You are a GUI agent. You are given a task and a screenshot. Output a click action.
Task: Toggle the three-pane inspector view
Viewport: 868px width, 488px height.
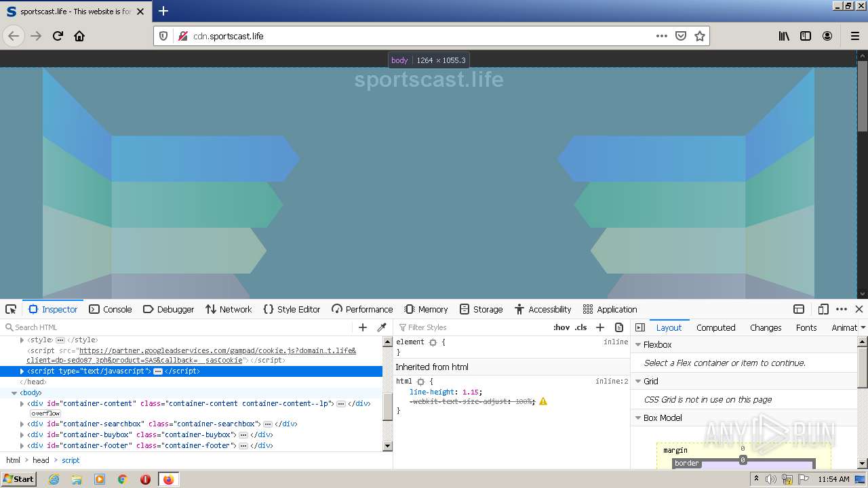click(x=640, y=327)
